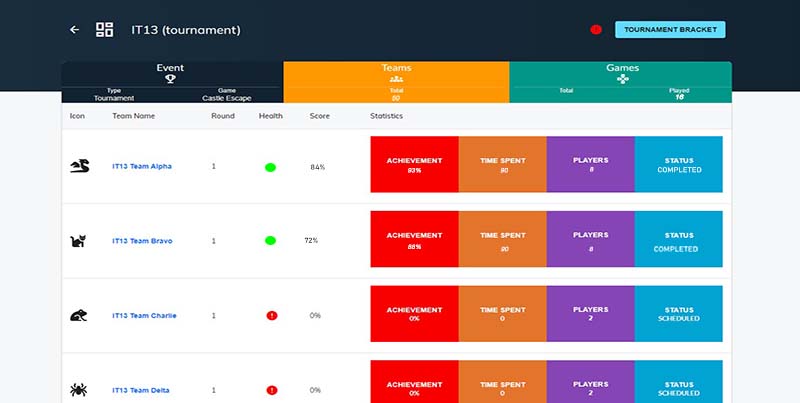Switch to the Event tab
Viewport: 800px width, 403px height.
pos(171,73)
